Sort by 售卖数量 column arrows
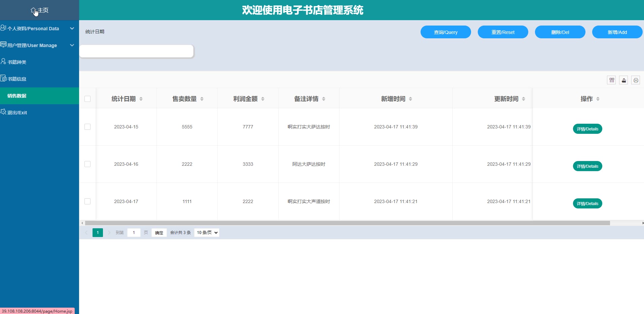The height and width of the screenshot is (314, 644). coord(202,99)
